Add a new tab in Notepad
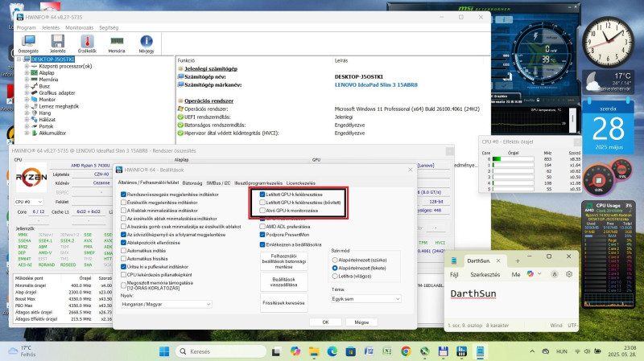 (517, 261)
